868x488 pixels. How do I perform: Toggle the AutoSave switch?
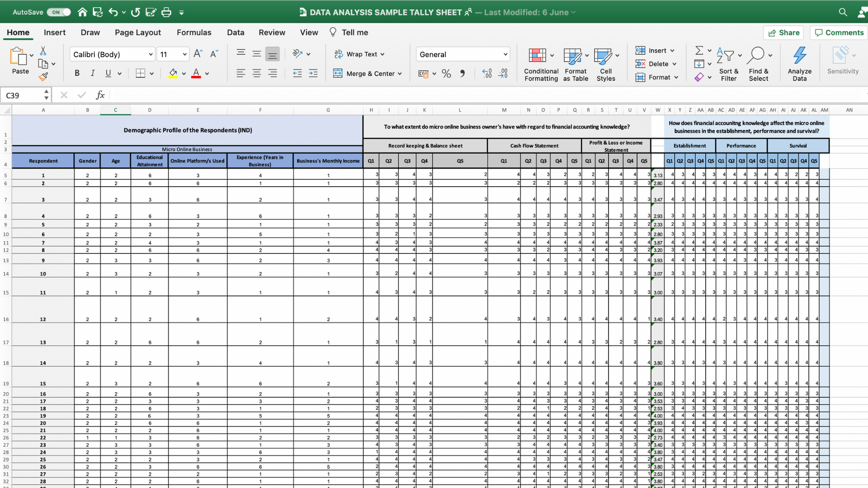coord(59,12)
